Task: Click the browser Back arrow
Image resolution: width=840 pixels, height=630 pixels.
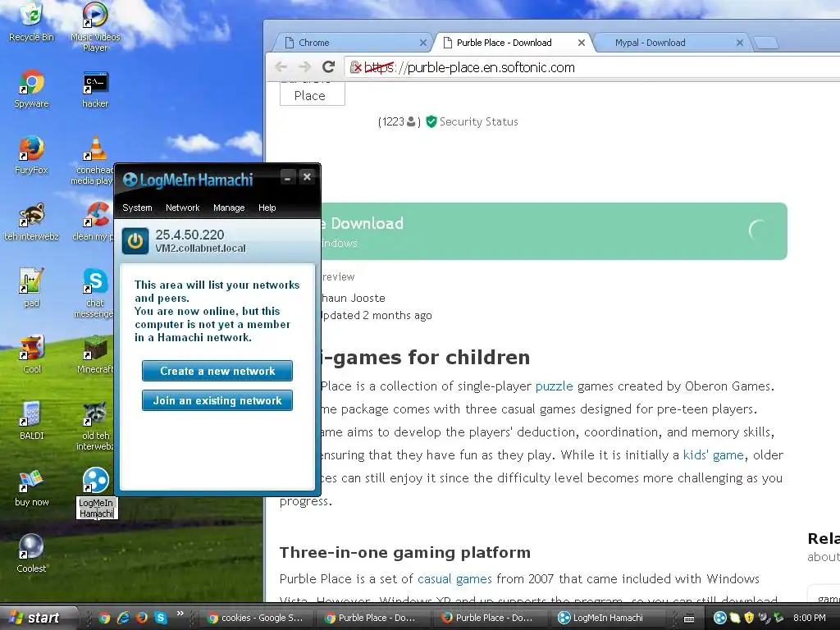Action: point(281,66)
